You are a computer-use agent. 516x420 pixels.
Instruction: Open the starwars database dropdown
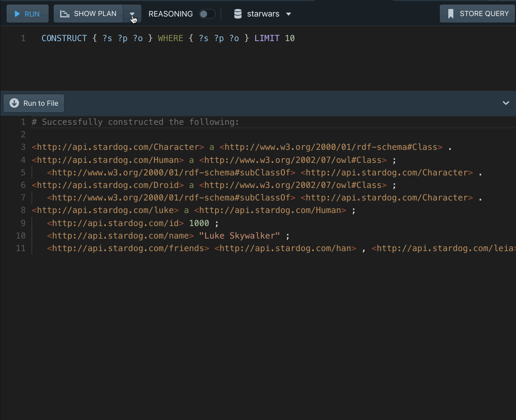point(288,14)
